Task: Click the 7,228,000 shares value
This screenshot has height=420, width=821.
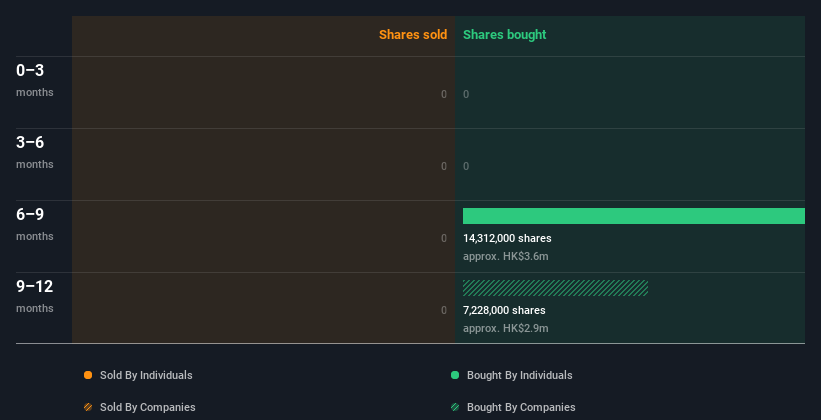Action: point(504,310)
